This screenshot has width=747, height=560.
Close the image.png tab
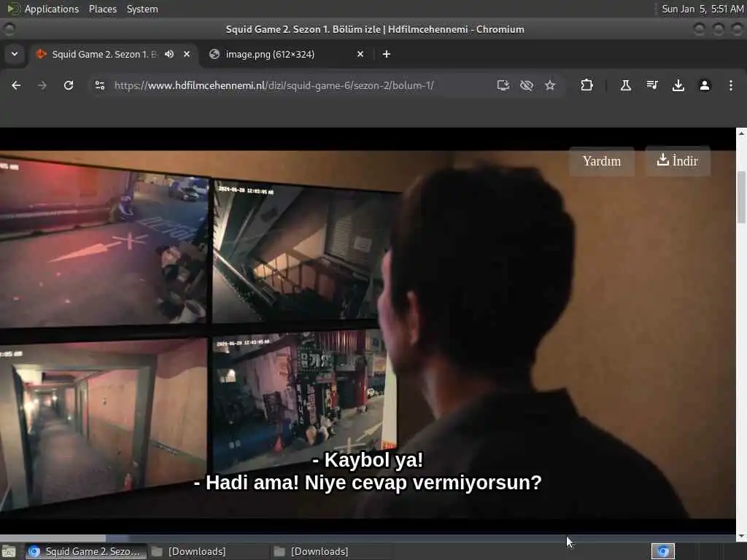click(360, 54)
